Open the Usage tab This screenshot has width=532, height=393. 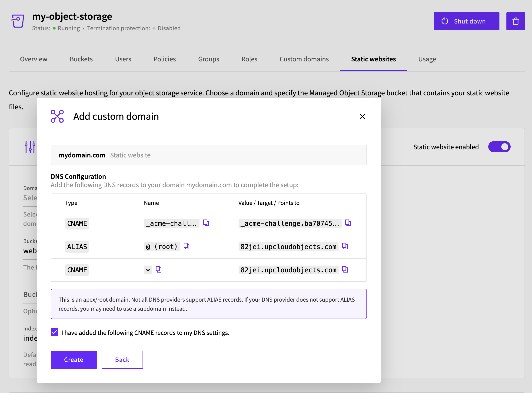tap(427, 59)
